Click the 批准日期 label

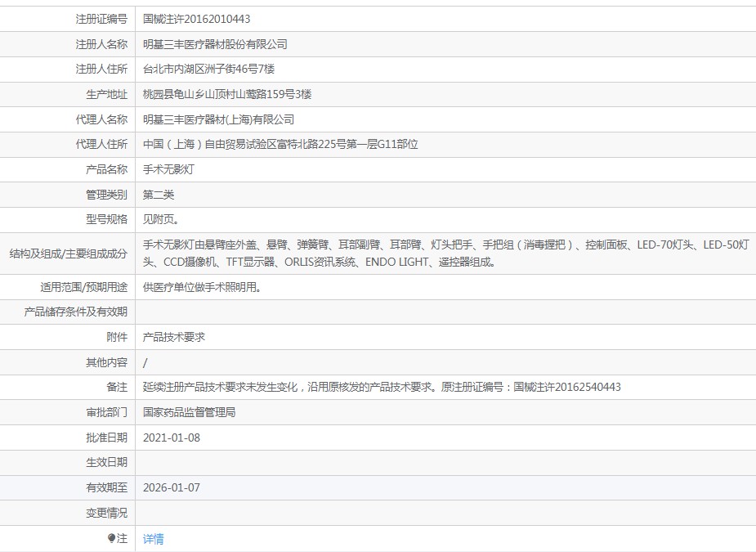(x=107, y=438)
